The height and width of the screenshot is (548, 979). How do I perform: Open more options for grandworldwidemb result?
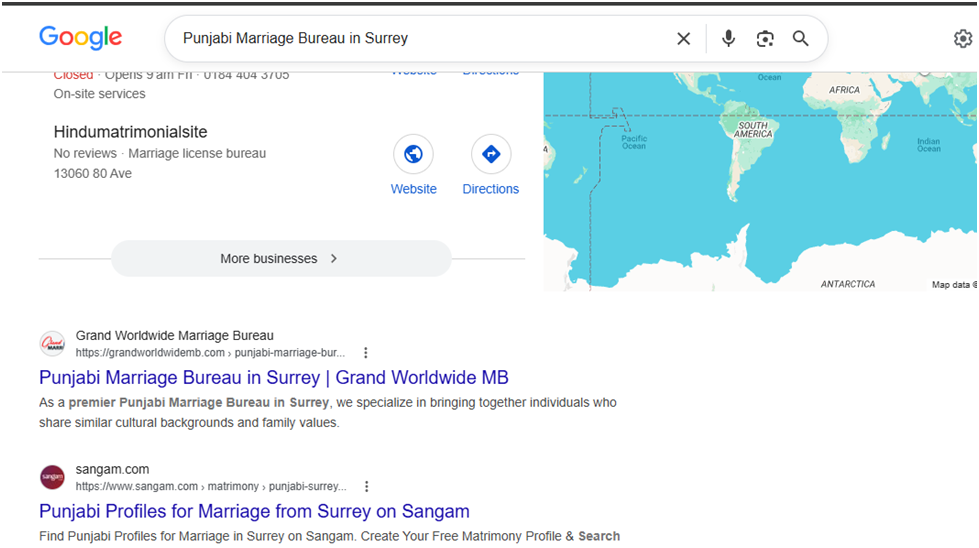tap(366, 353)
